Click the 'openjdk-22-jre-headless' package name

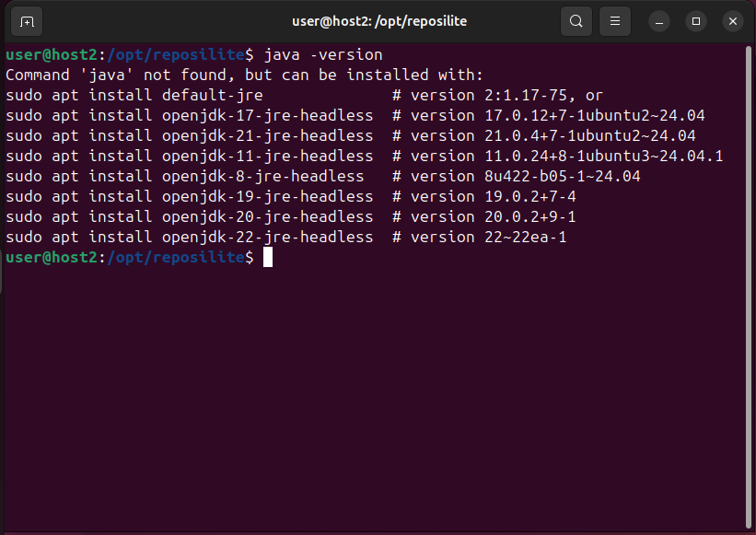tap(268, 238)
